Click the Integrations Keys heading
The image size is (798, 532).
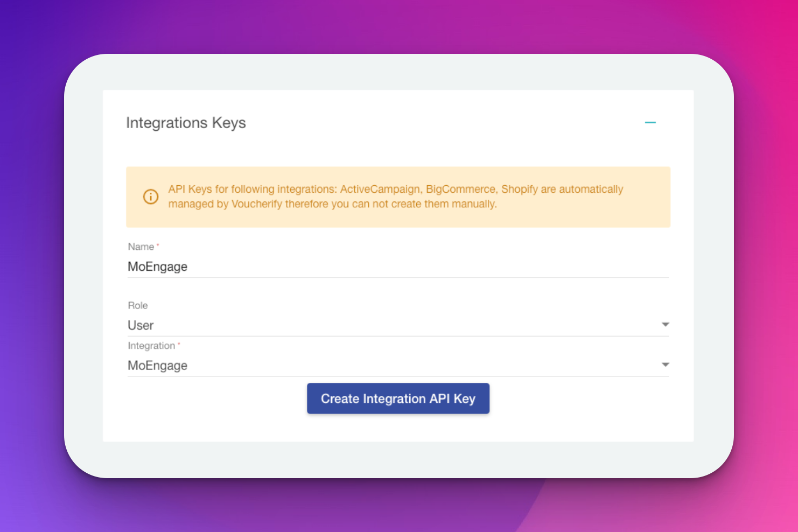pyautogui.click(x=186, y=123)
